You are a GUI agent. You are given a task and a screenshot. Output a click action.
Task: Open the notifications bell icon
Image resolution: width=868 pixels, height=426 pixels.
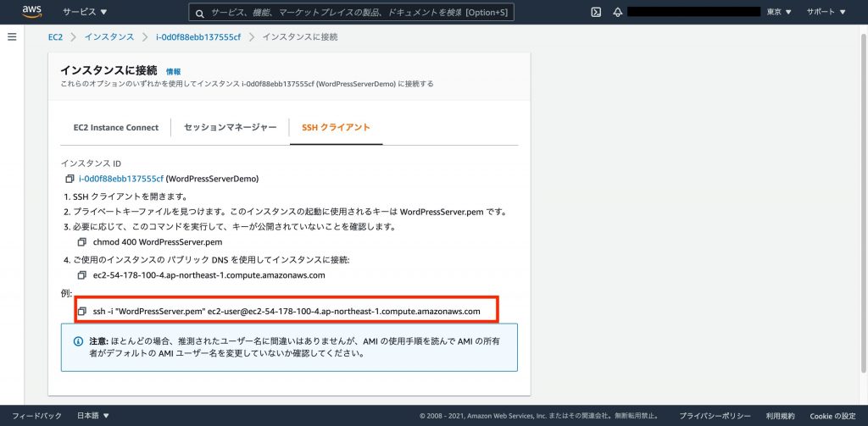click(x=618, y=12)
